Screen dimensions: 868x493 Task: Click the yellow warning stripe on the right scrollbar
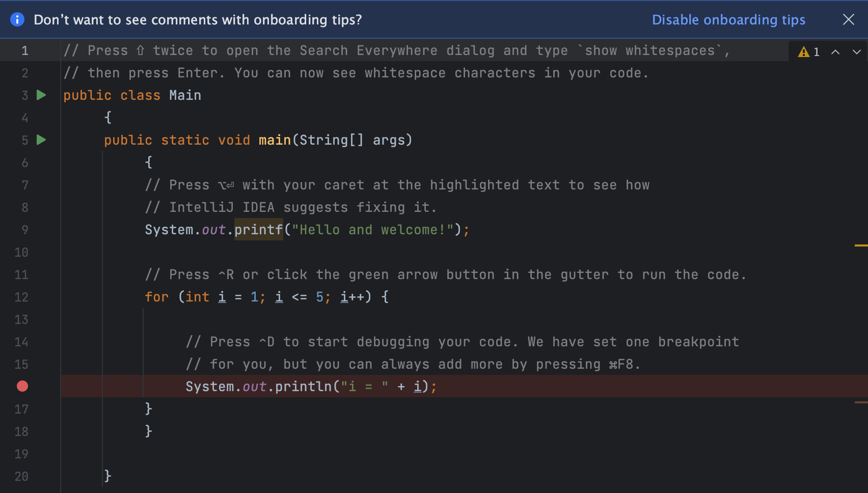[861, 245]
